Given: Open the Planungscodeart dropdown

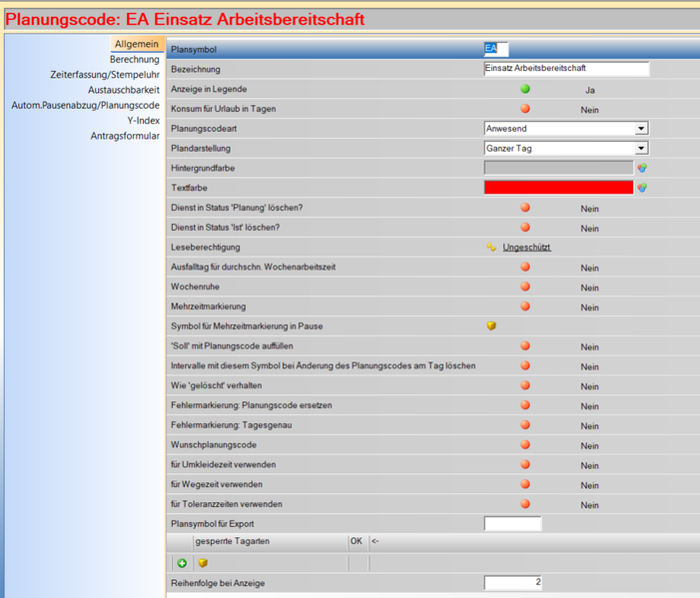Looking at the screenshot, I should pos(641,129).
